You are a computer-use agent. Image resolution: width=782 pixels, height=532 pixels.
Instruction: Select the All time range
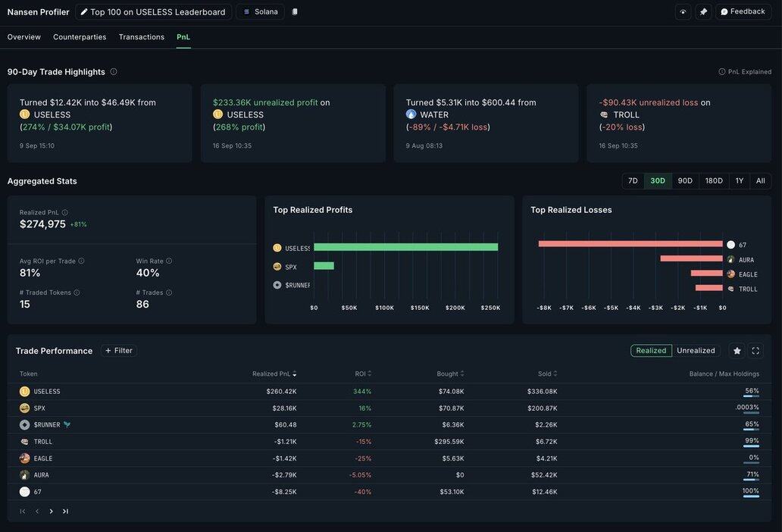click(x=761, y=181)
